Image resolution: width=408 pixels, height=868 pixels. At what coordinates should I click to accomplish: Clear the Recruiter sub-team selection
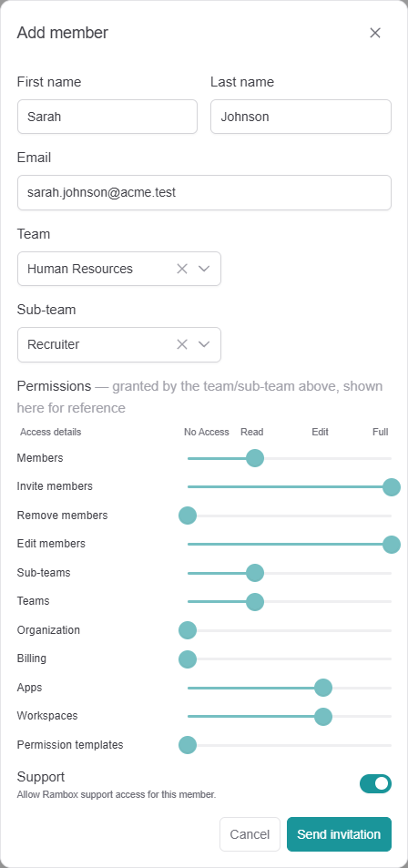(182, 344)
